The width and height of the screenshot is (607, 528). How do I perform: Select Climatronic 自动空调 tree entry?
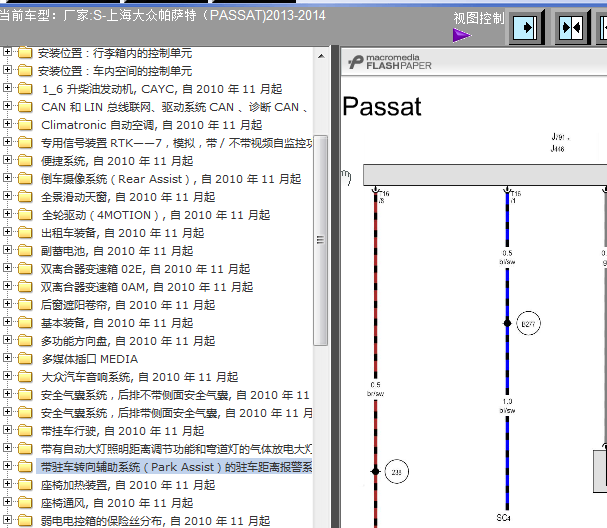(x=151, y=125)
